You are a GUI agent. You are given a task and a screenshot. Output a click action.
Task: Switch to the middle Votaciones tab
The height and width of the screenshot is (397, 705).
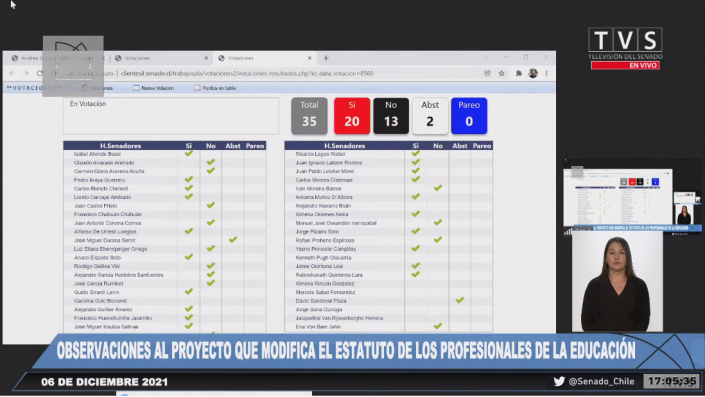(161, 58)
